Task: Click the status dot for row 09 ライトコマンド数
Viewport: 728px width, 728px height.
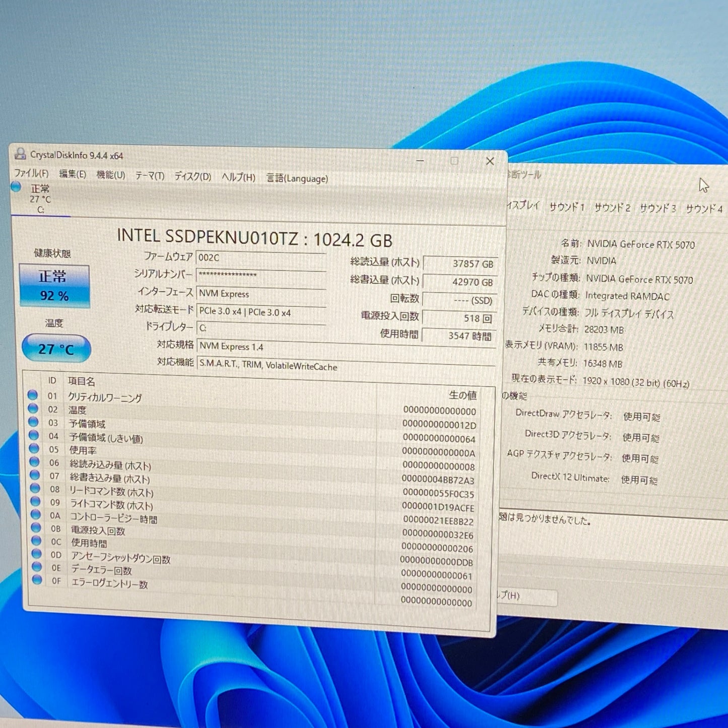Action: click(35, 501)
